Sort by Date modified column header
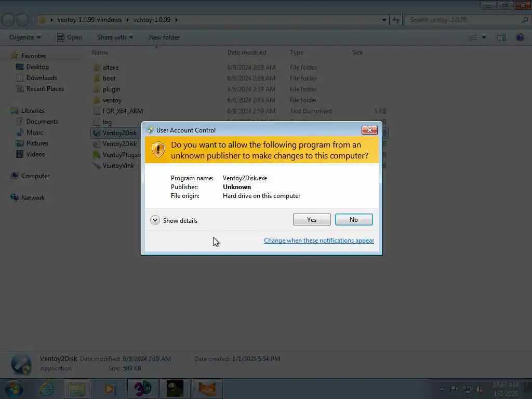Viewport: 532px width, 399px height. [x=247, y=52]
